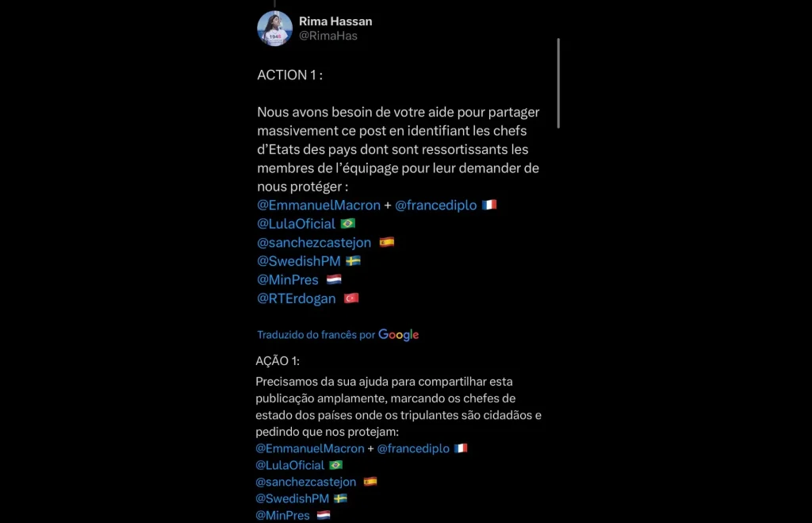Click the French flag emoji in original post

click(x=489, y=205)
